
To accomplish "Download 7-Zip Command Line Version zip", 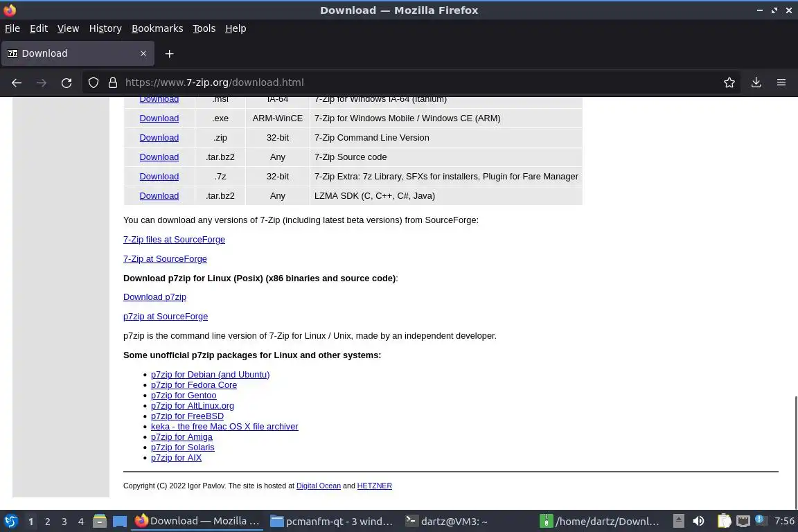I will coord(159,137).
